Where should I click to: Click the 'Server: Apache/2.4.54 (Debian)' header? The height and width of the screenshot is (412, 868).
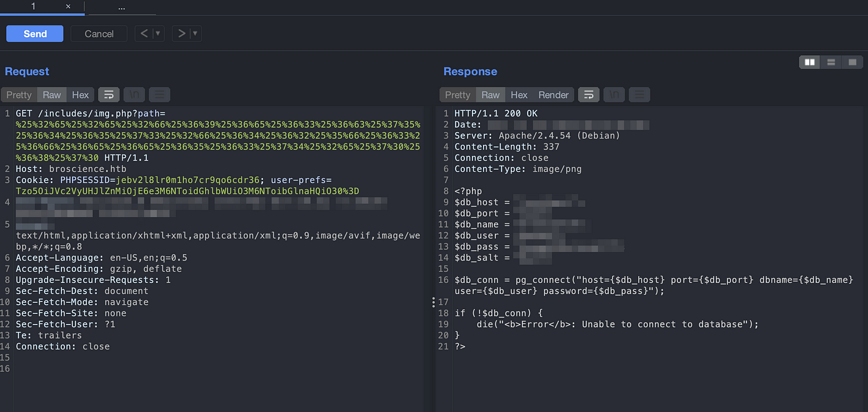coord(537,136)
